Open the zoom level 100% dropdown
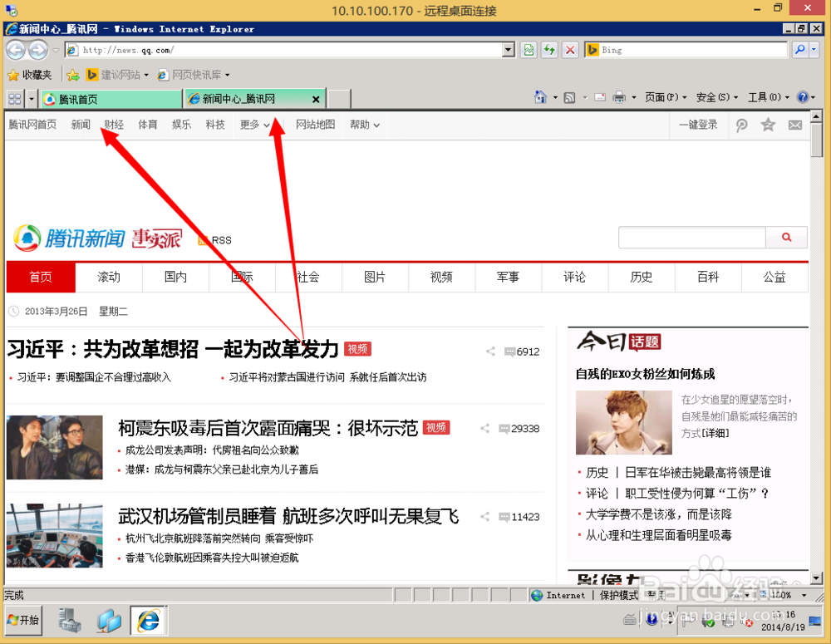Viewport: 831px width, 644px height. point(804,595)
